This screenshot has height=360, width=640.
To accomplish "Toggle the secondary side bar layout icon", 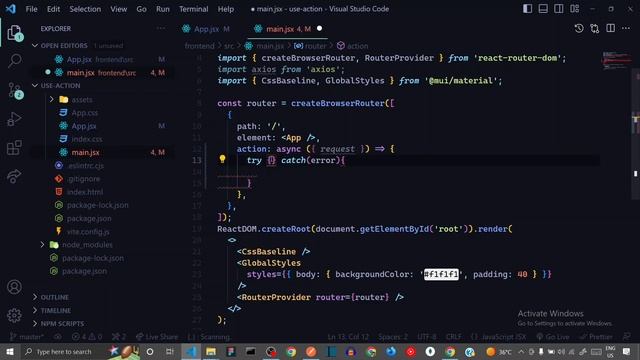I will pyautogui.click(x=559, y=9).
